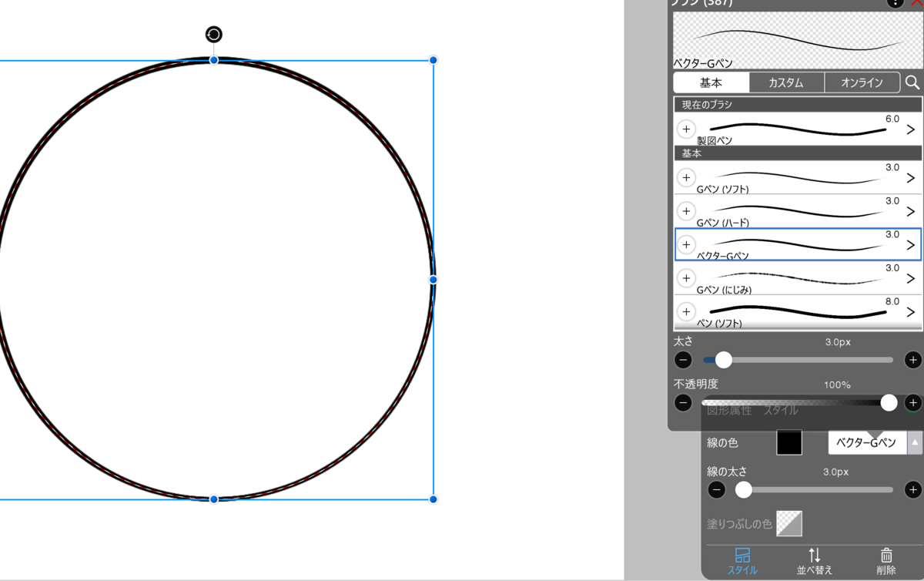
Task: Open Gペン (ソフト) settings arrow
Action: coord(911,178)
